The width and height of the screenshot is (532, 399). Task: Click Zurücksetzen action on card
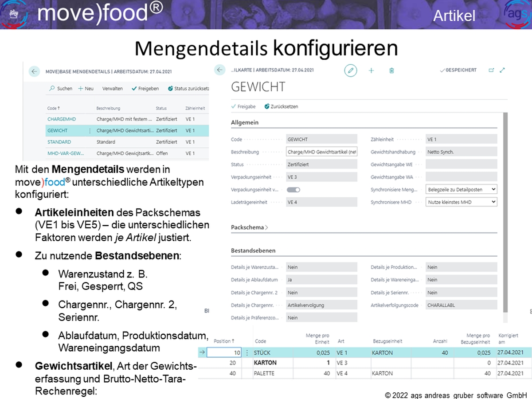pyautogui.click(x=281, y=106)
